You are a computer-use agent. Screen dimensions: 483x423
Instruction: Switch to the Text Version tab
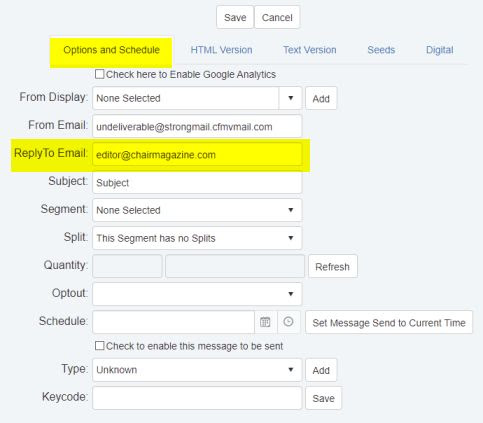pos(310,50)
